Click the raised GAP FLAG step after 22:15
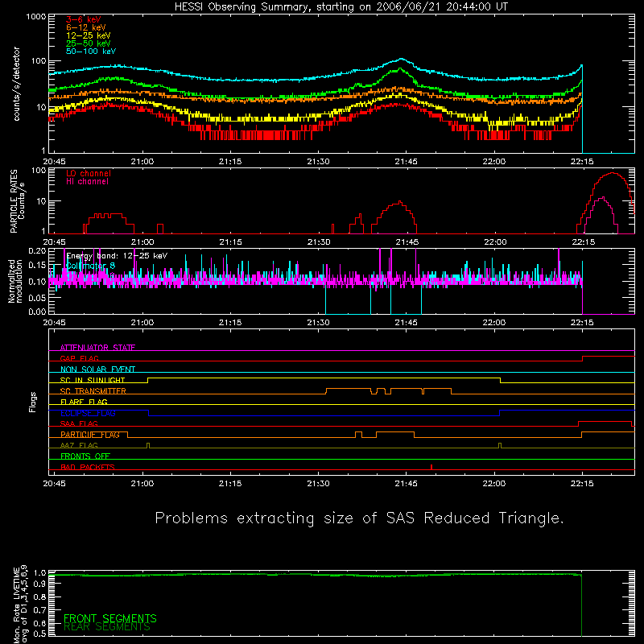Image resolution: width=644 pixels, height=644 pixels. click(609, 357)
